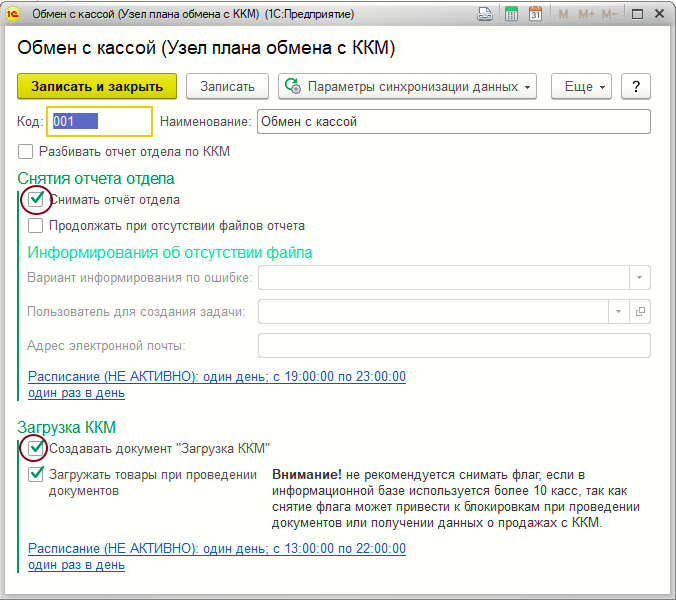Open help with the question mark button
676x600 pixels.
point(636,86)
